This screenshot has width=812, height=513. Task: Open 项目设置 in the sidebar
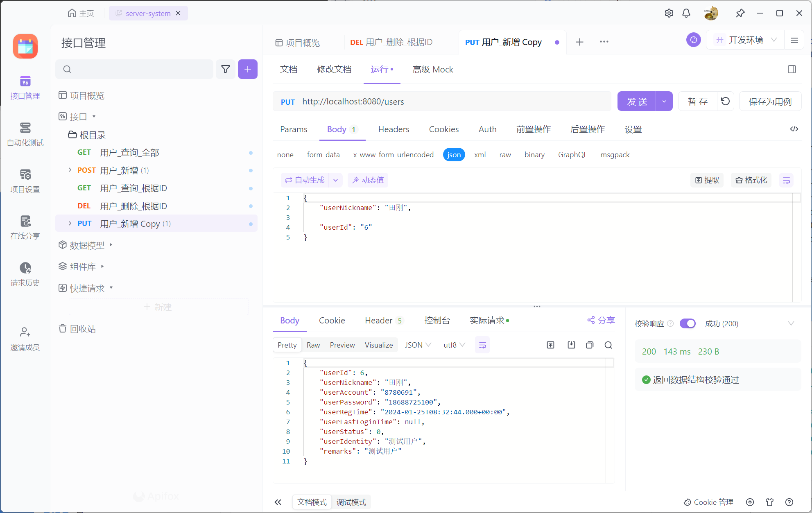(25, 181)
